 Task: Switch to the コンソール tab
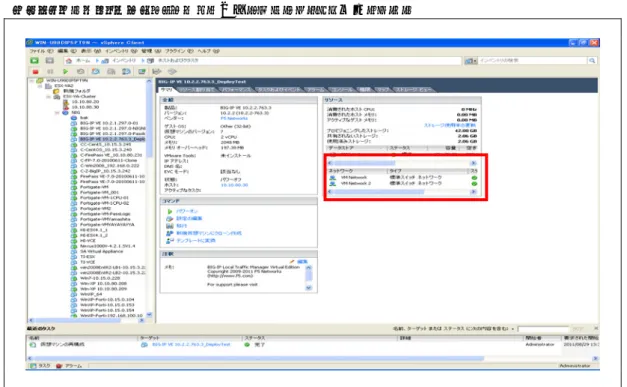pyautogui.click(x=342, y=90)
